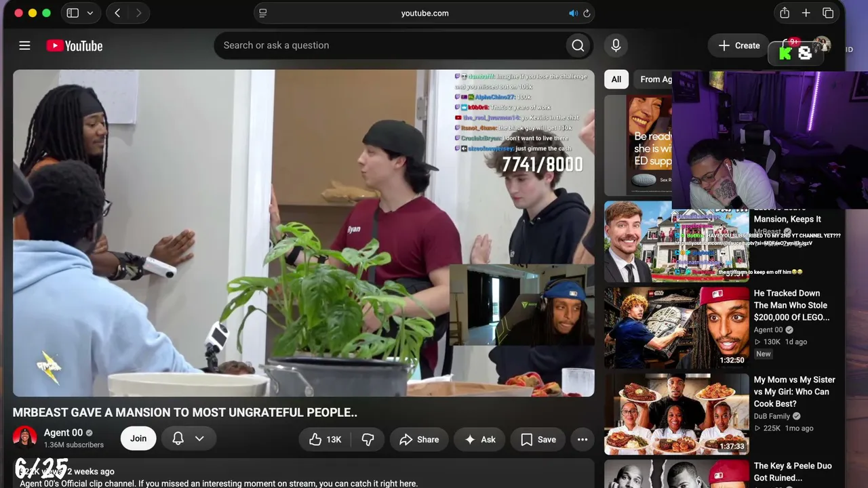Like the video with 13K likes
Screen dimensions: 868x488
[325, 439]
